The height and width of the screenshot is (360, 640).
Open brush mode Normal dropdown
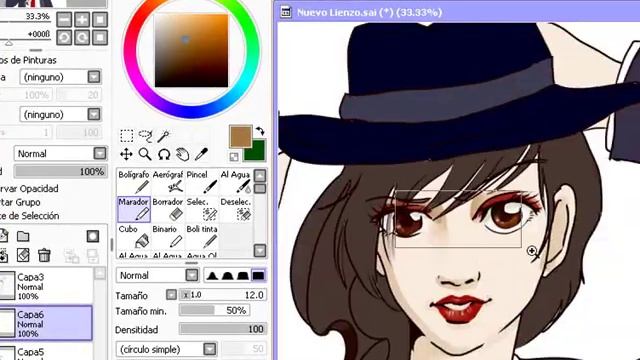(158, 276)
